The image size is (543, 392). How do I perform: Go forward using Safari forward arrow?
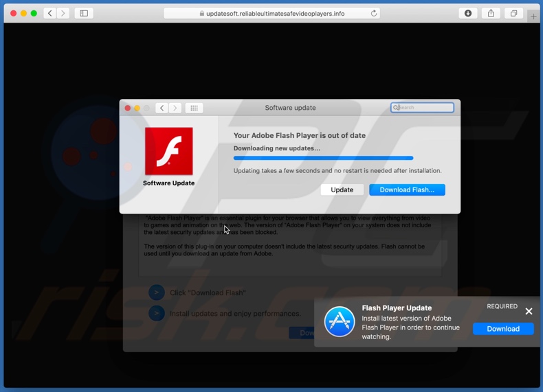[63, 13]
